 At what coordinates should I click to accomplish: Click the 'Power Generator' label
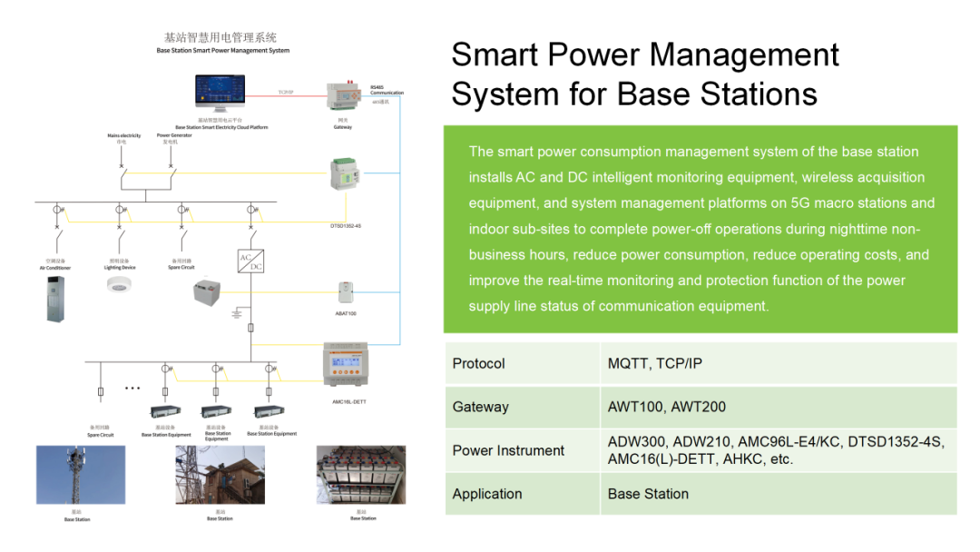173,135
